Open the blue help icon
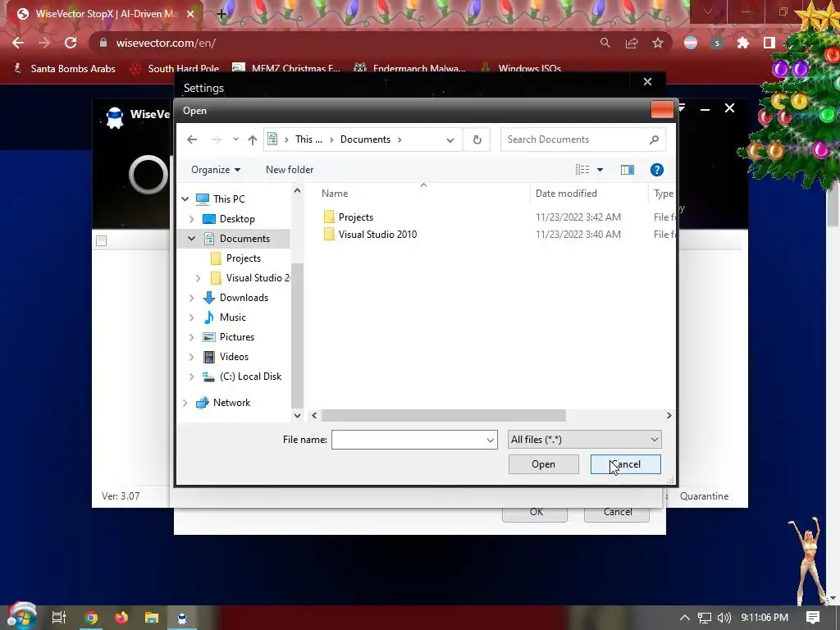This screenshot has height=630, width=840. [657, 170]
